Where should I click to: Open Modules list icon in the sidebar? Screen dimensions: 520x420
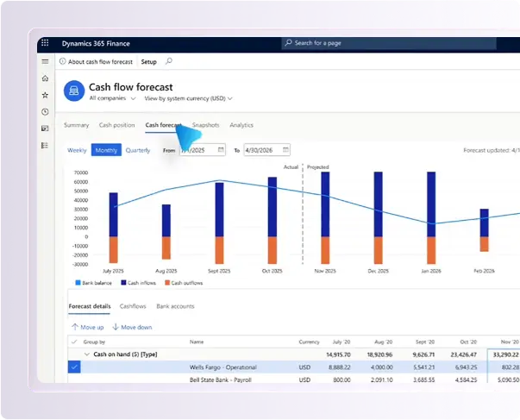click(x=45, y=145)
